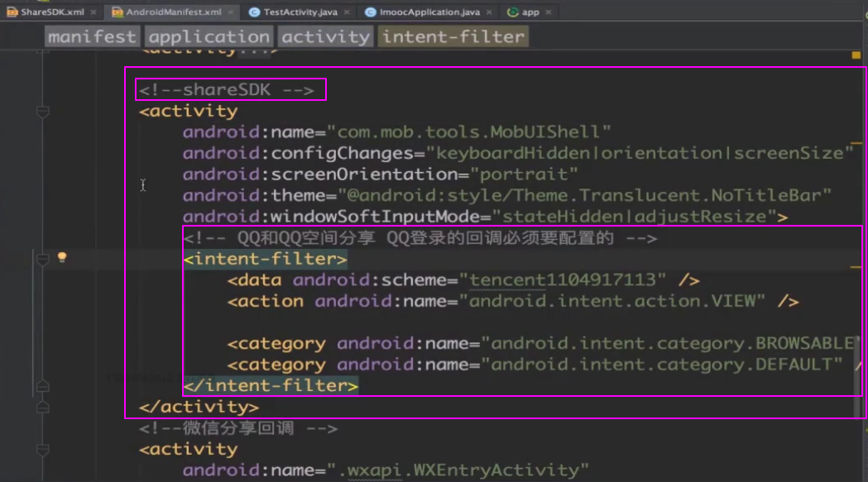
Task: Click the closing intent-filter fold marker
Action: 43,386
